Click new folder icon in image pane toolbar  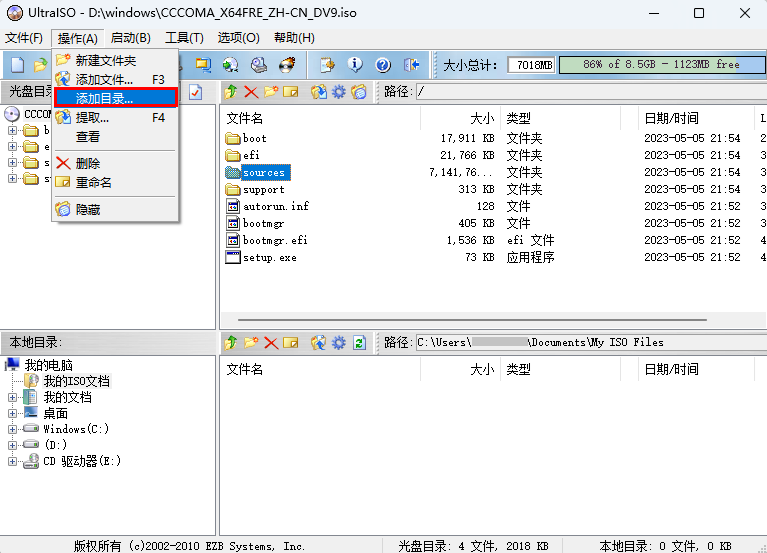[271, 91]
